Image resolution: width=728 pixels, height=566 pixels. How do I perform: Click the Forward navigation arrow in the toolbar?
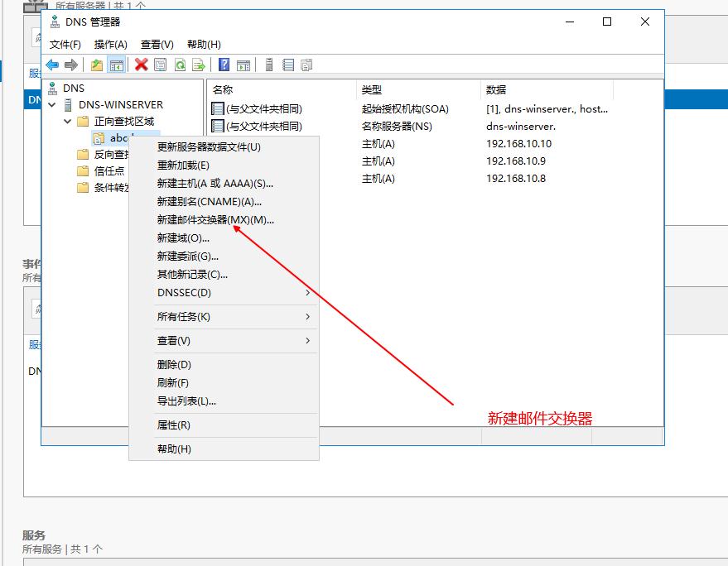pos(72,65)
